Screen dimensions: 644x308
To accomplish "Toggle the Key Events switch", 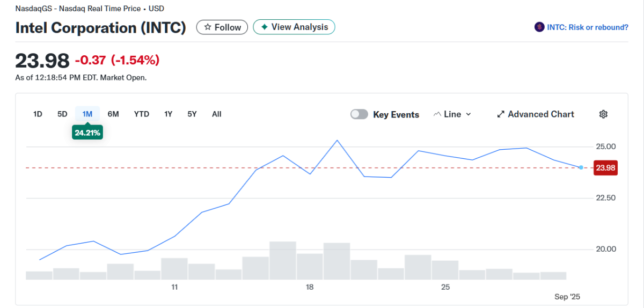I will coord(359,114).
